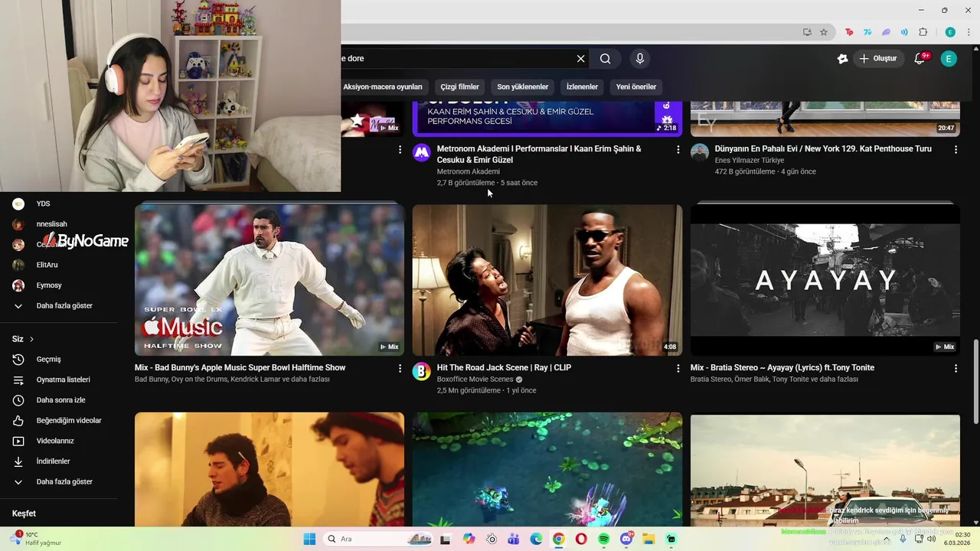The width and height of the screenshot is (980, 551).
Task: Click the star-shaped icon beside Oluştur
Action: [842, 59]
